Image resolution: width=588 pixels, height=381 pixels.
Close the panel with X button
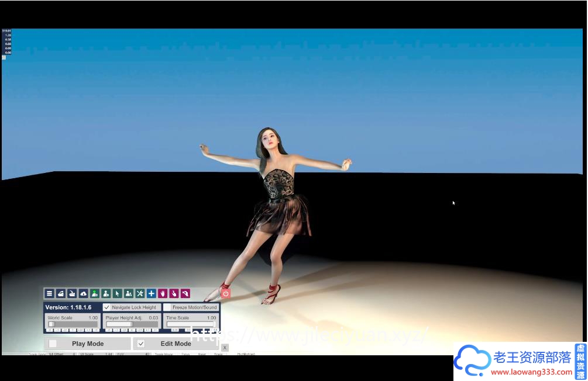click(225, 347)
